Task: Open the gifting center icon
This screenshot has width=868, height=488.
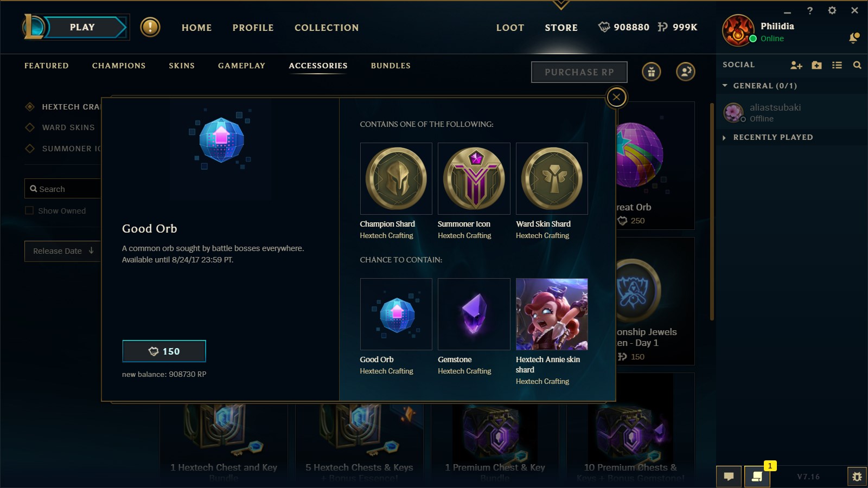Action: [652, 72]
